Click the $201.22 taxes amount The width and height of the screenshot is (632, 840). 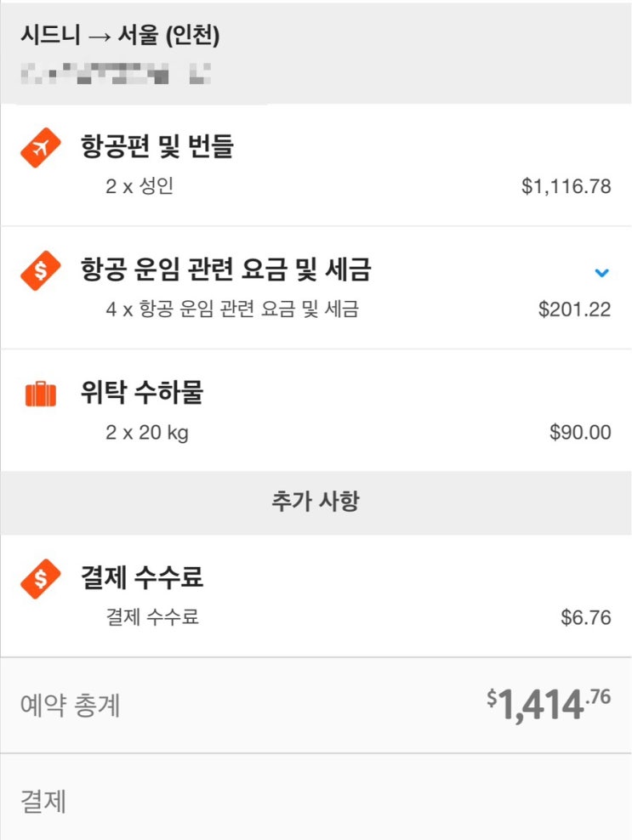pos(574,309)
